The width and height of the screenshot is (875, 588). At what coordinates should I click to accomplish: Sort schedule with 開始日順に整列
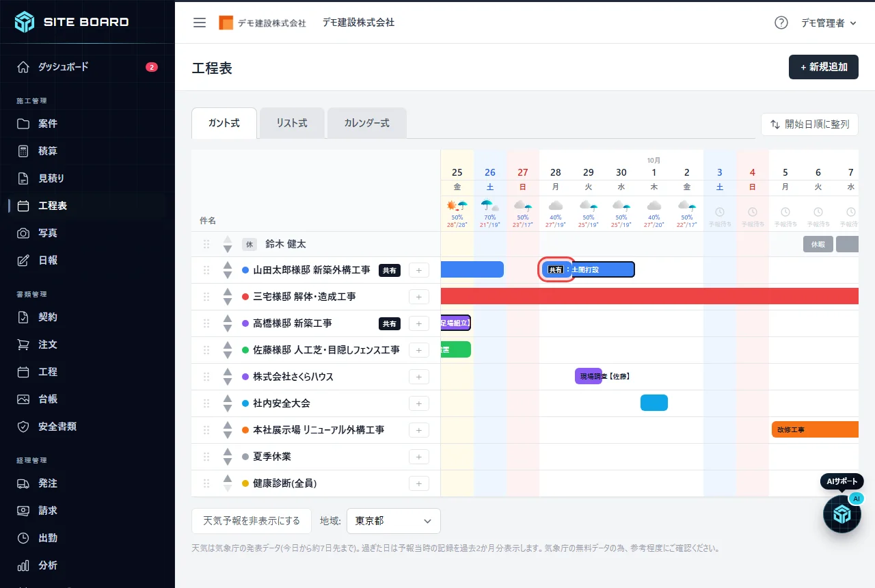(809, 124)
